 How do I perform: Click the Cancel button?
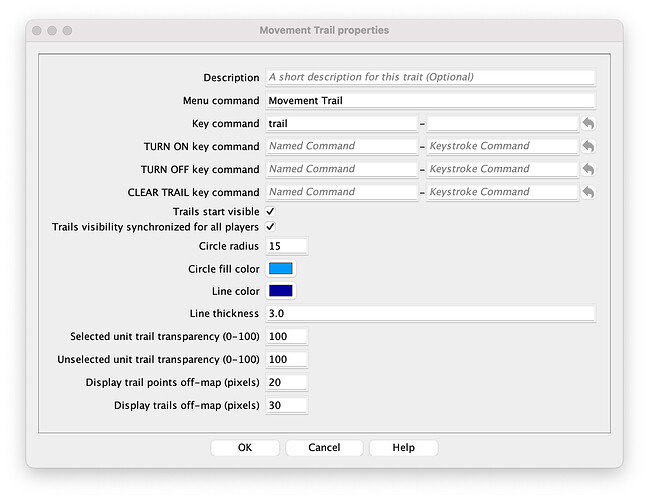click(324, 447)
